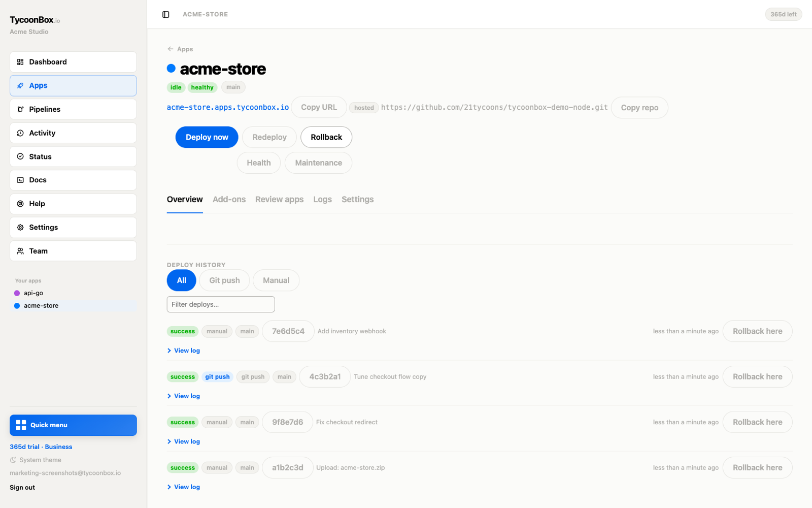Click Rollback here for deploy 7e6d5c4
Image resolution: width=812 pixels, height=508 pixels.
point(758,331)
